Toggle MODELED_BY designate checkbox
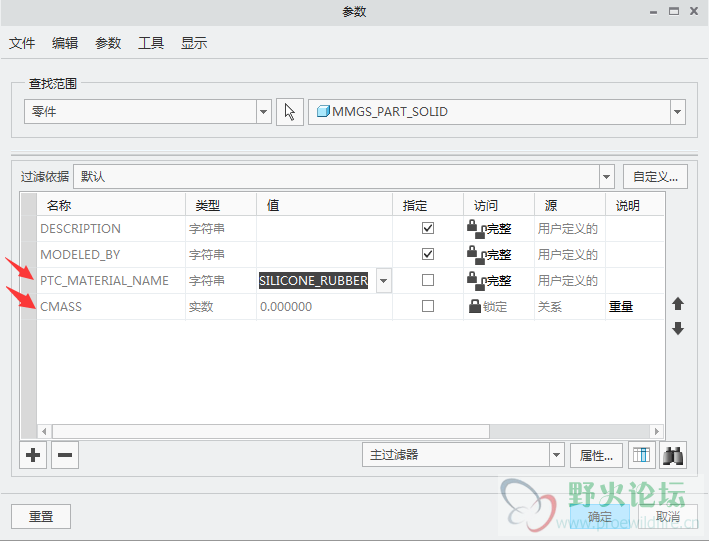Screen dimensions: 709x541 [428, 254]
